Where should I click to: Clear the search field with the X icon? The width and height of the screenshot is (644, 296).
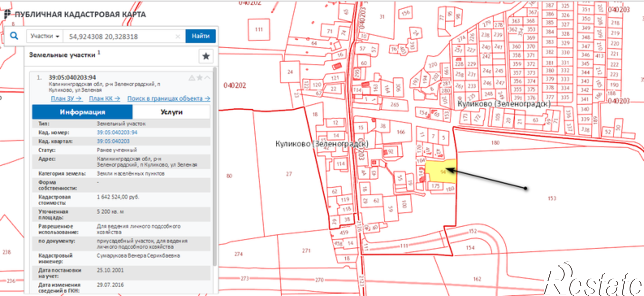[x=178, y=36]
